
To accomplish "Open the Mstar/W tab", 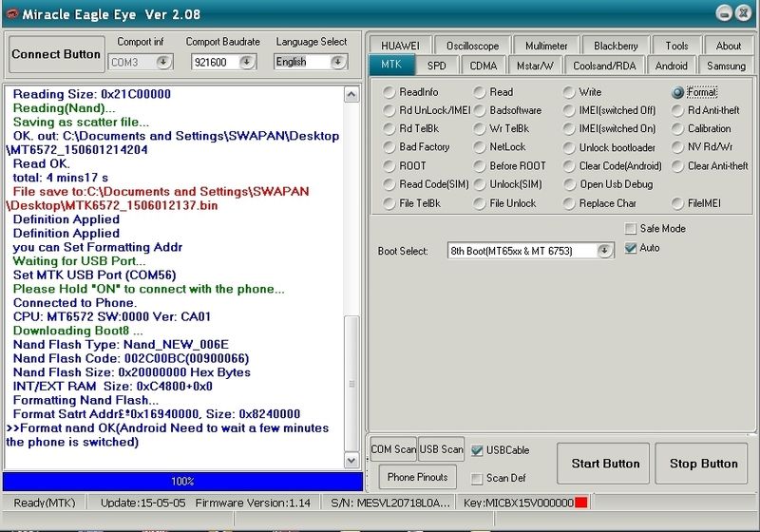I will pyautogui.click(x=535, y=66).
